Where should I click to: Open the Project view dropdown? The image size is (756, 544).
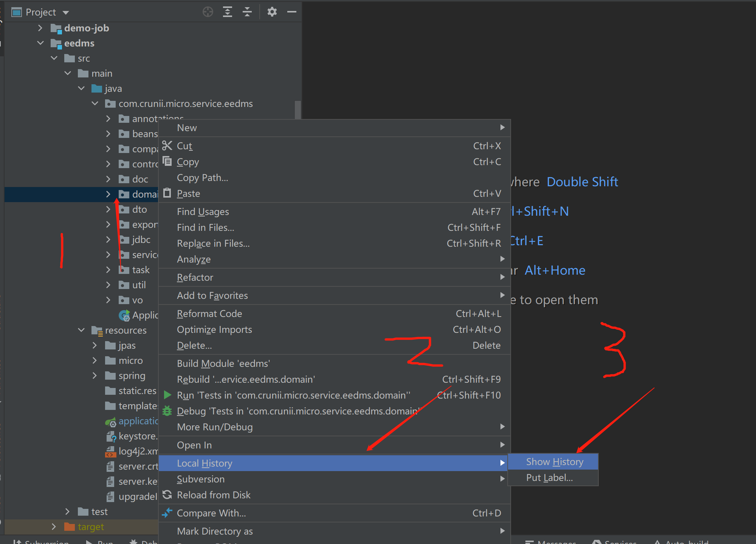coord(66,12)
